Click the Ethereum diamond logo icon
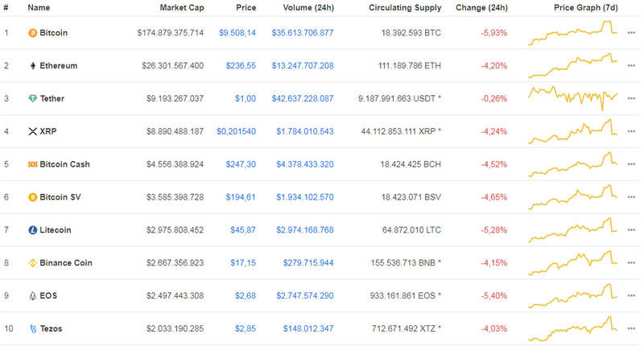The width and height of the screenshot is (644, 355). [x=32, y=66]
